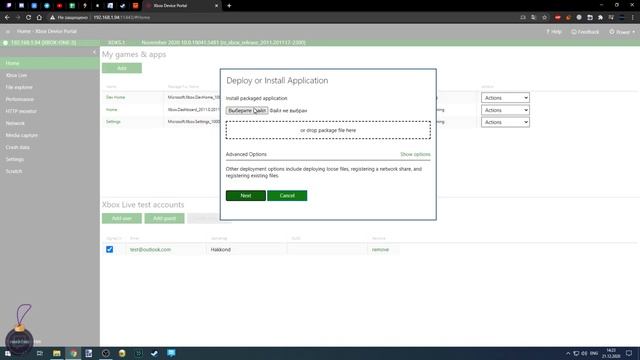This screenshot has width=640, height=360.
Task: Select Home in the sidebar
Action: tap(49, 63)
